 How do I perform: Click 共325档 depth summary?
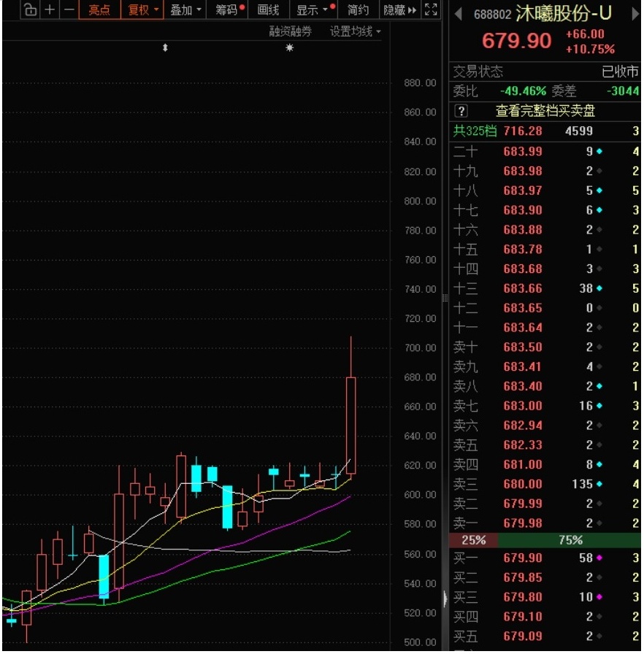point(475,131)
